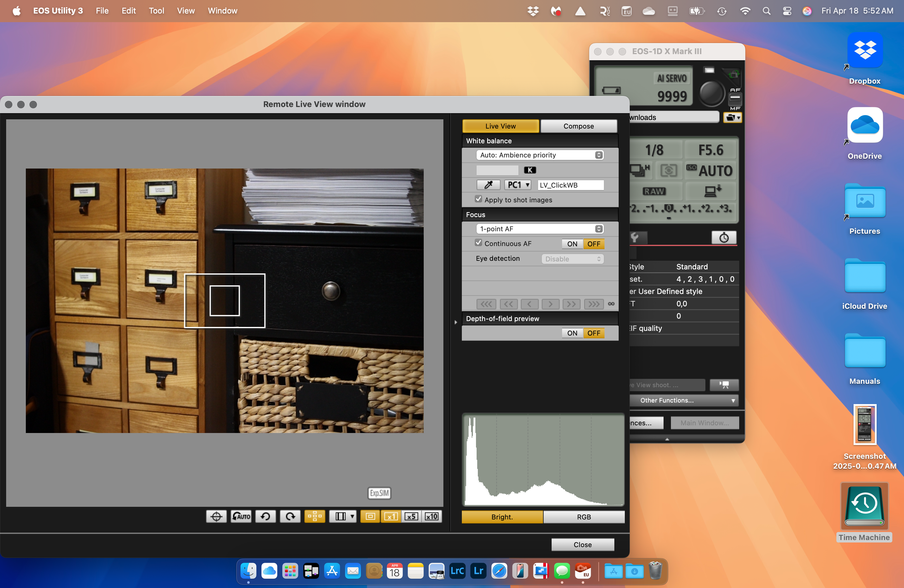The width and height of the screenshot is (904, 588).
Task: Uncheck Apply to shot images
Action: (478, 199)
